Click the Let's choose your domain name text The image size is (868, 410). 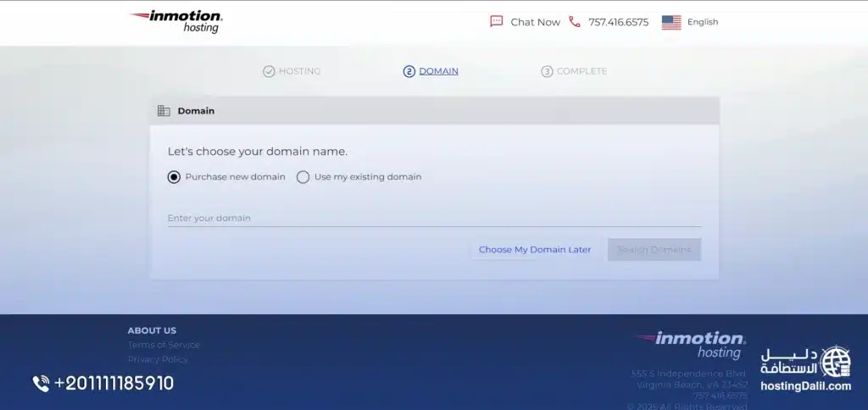pos(258,152)
